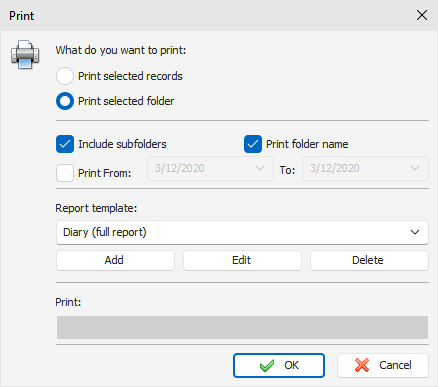438x387 pixels.
Task: Choose Print selected folder radio button
Action: pyautogui.click(x=65, y=101)
